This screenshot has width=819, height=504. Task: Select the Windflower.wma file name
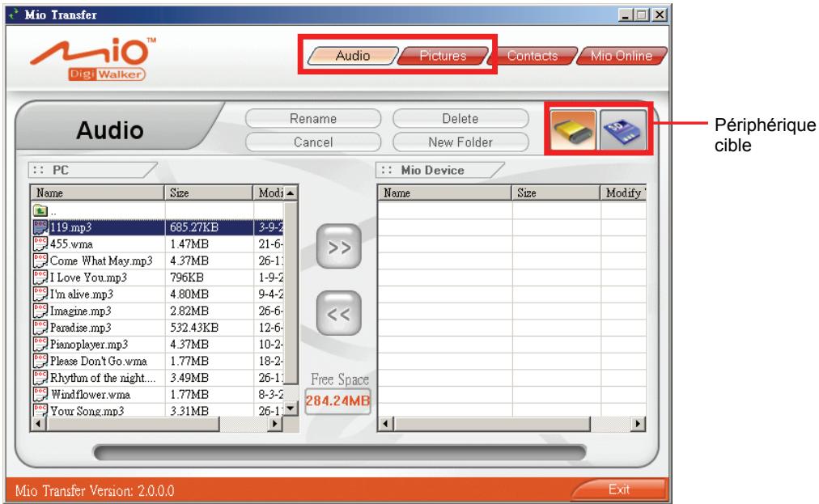tap(91, 394)
